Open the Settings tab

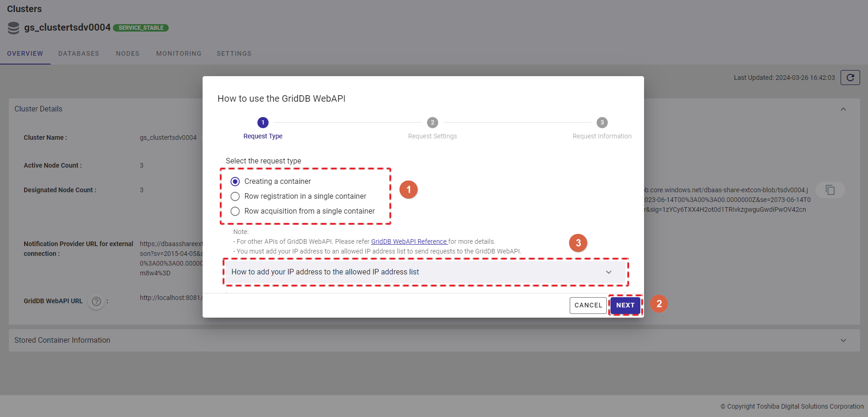[x=234, y=53]
